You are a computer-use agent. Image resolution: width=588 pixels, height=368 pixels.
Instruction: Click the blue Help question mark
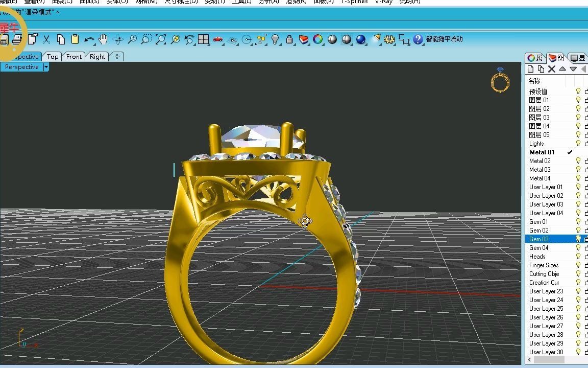tap(418, 39)
